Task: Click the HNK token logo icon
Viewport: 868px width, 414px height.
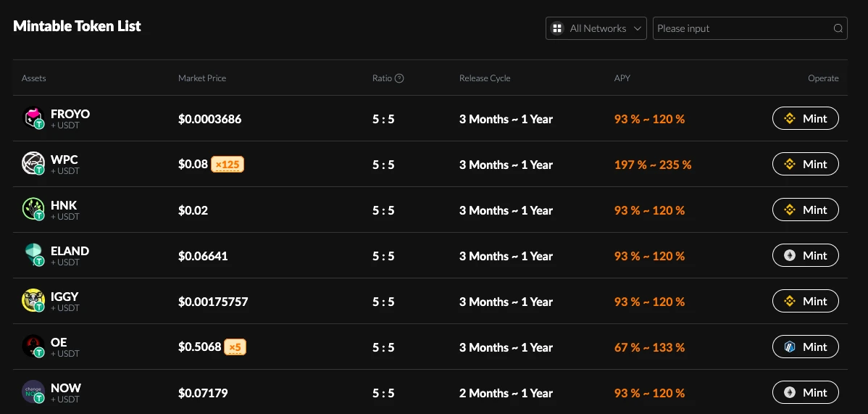Action: pos(33,210)
